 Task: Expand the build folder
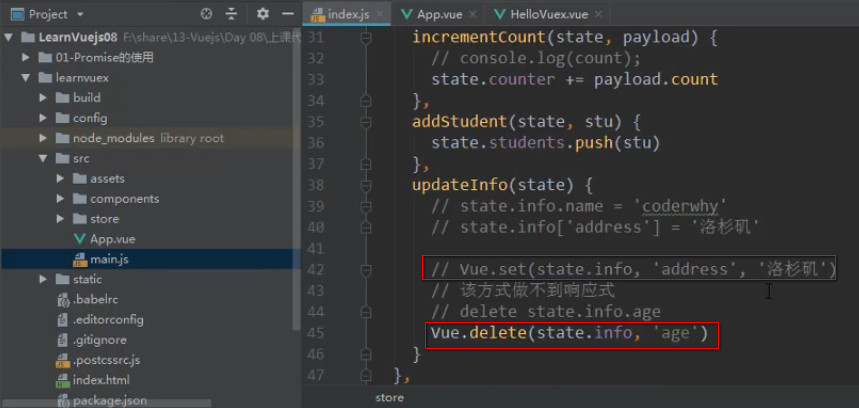click(43, 98)
